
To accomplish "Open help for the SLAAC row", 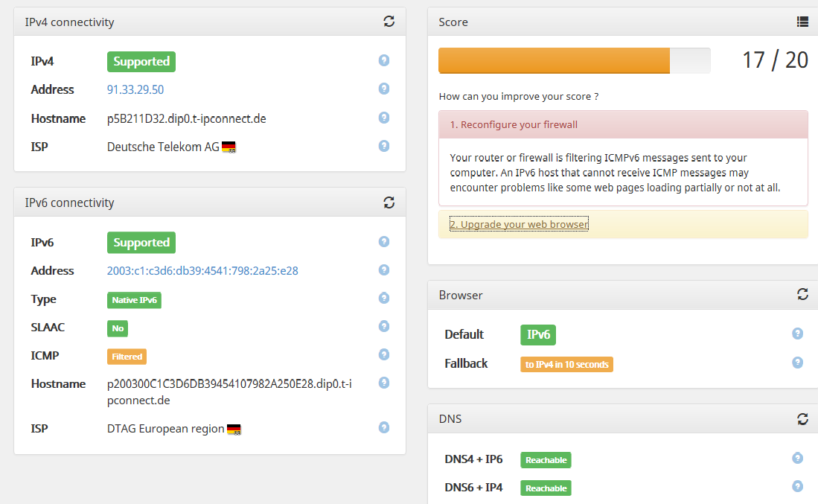I will coord(384,326).
